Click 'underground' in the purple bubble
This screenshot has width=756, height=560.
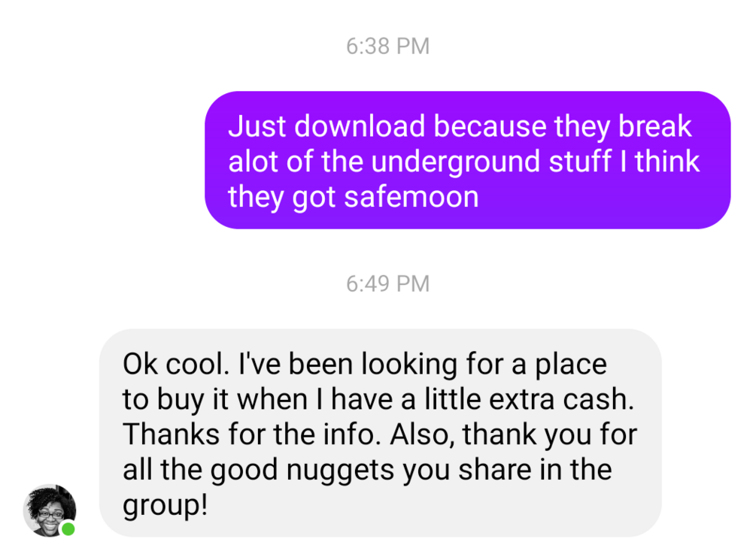(456, 162)
